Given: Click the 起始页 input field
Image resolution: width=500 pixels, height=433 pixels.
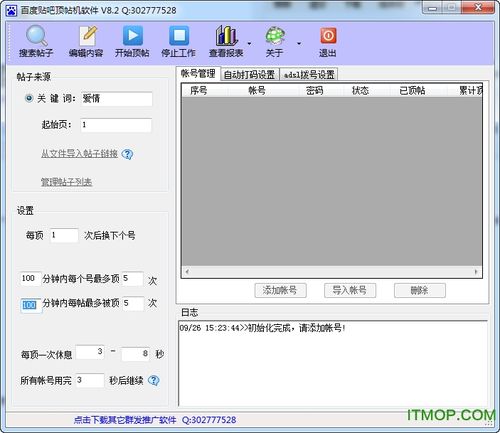Looking at the screenshot, I should (116, 125).
